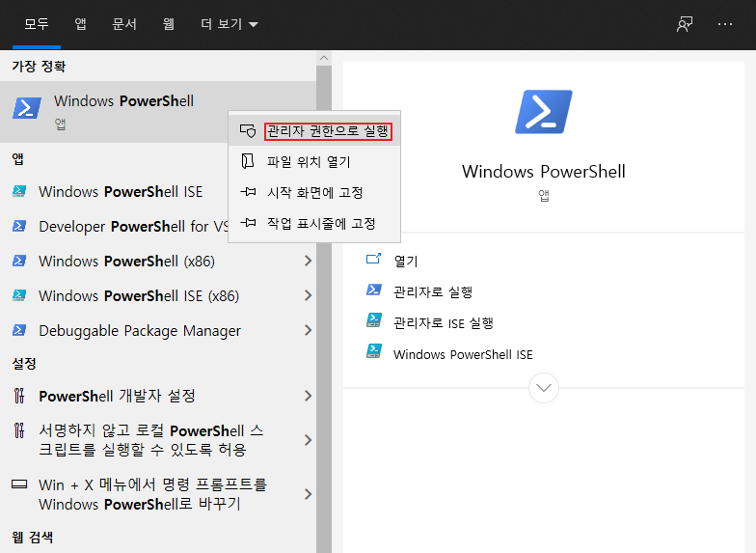Click the PowerShell 개발자 설정 tools icon
This screenshot has height=553, width=756.
(19, 396)
